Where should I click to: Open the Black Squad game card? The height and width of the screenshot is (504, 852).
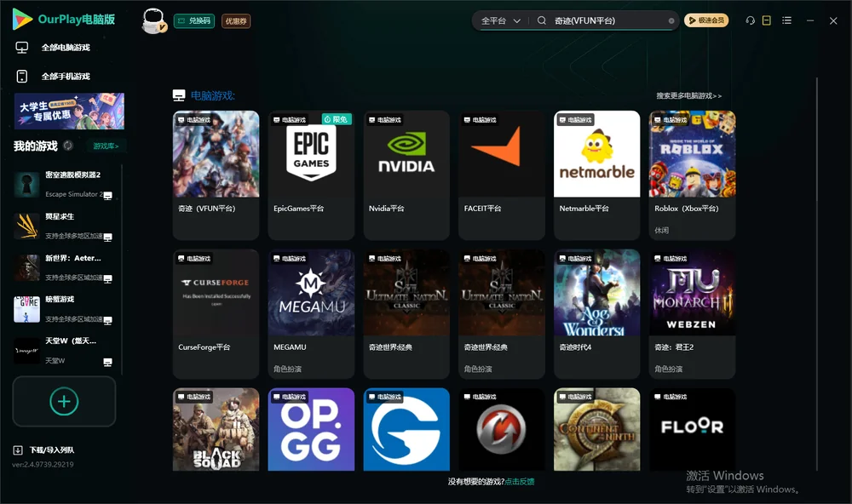pyautogui.click(x=216, y=429)
